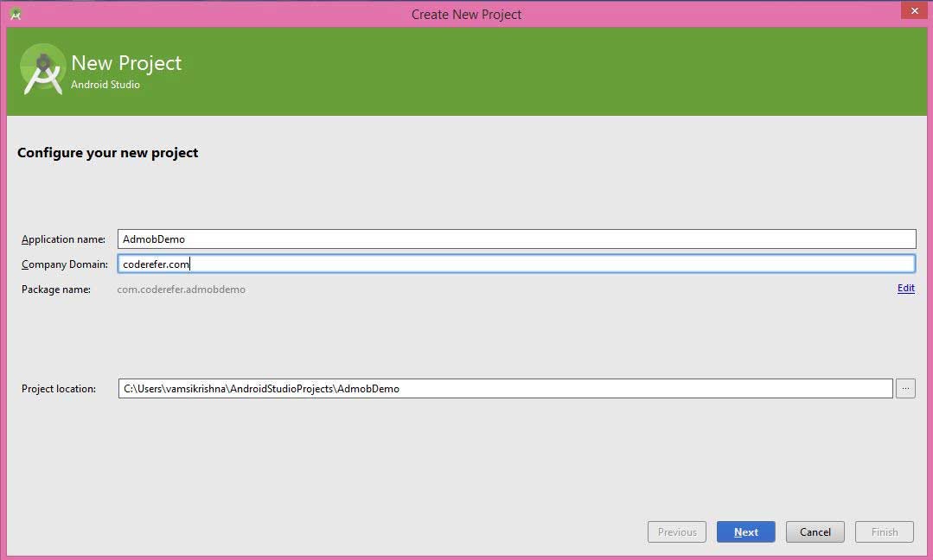
Task: Cancel the new project creation
Action: 814,531
